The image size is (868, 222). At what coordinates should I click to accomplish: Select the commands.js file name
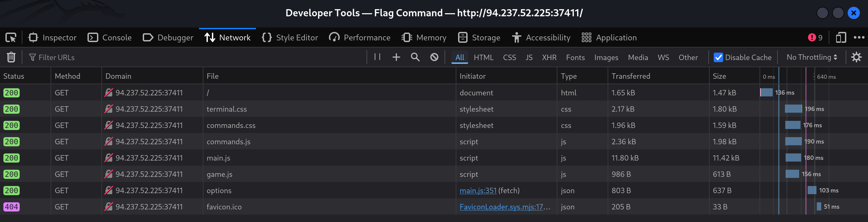click(x=229, y=142)
